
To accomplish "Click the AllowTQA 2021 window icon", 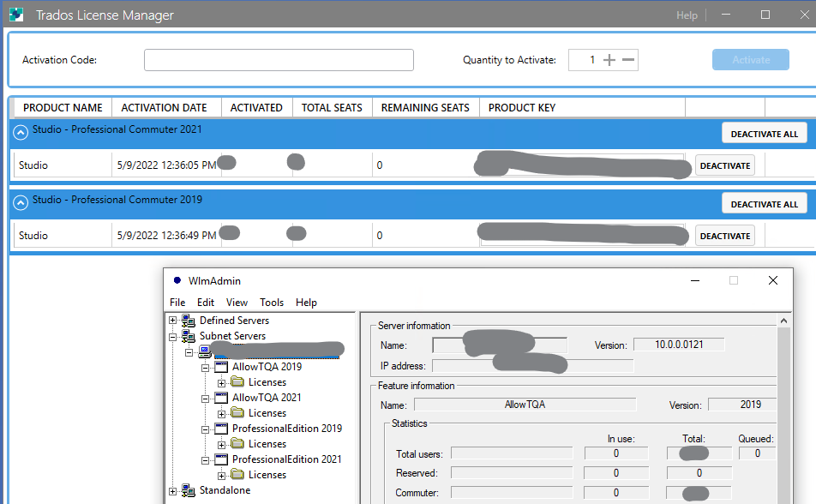I will tap(221, 398).
